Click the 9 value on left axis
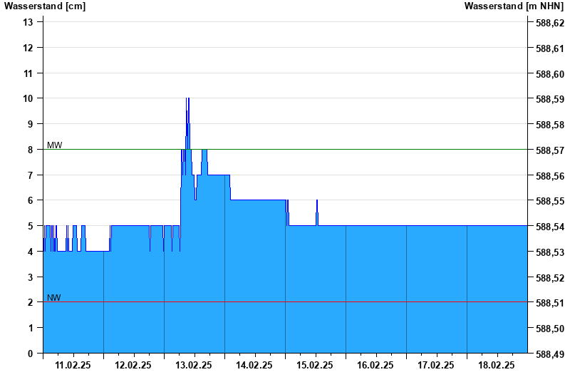The height and width of the screenshot is (392, 570). [x=30, y=124]
